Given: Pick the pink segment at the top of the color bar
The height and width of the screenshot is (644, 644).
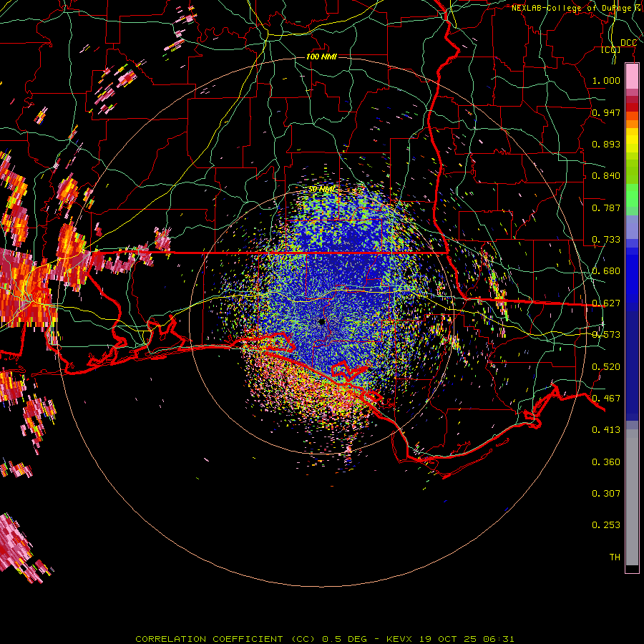Looking at the screenshot, I should coord(632,76).
